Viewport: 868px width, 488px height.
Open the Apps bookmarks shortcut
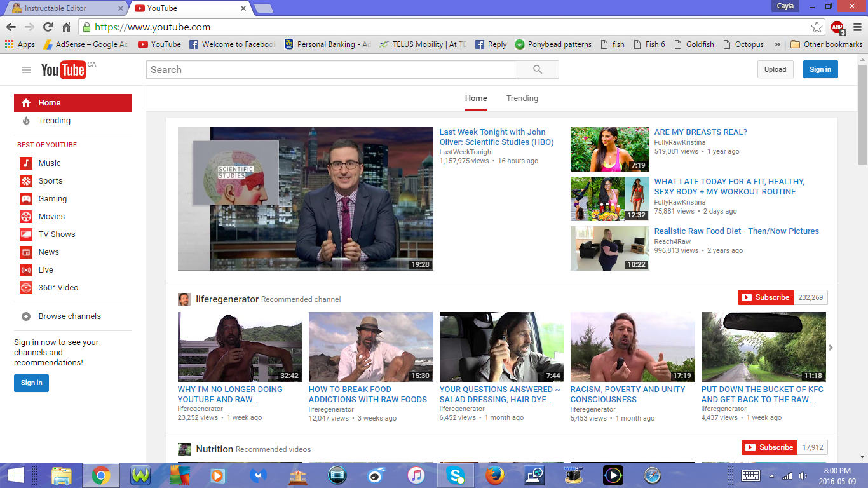pyautogui.click(x=20, y=44)
